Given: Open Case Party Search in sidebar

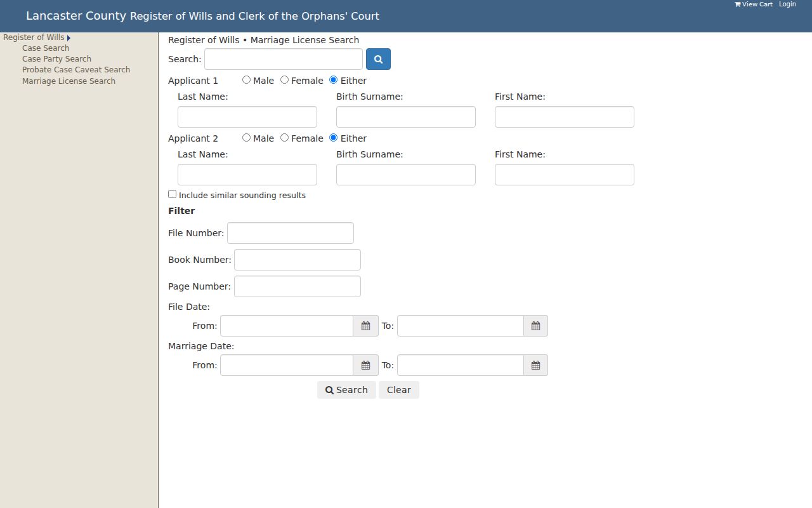Looking at the screenshot, I should coord(56,59).
